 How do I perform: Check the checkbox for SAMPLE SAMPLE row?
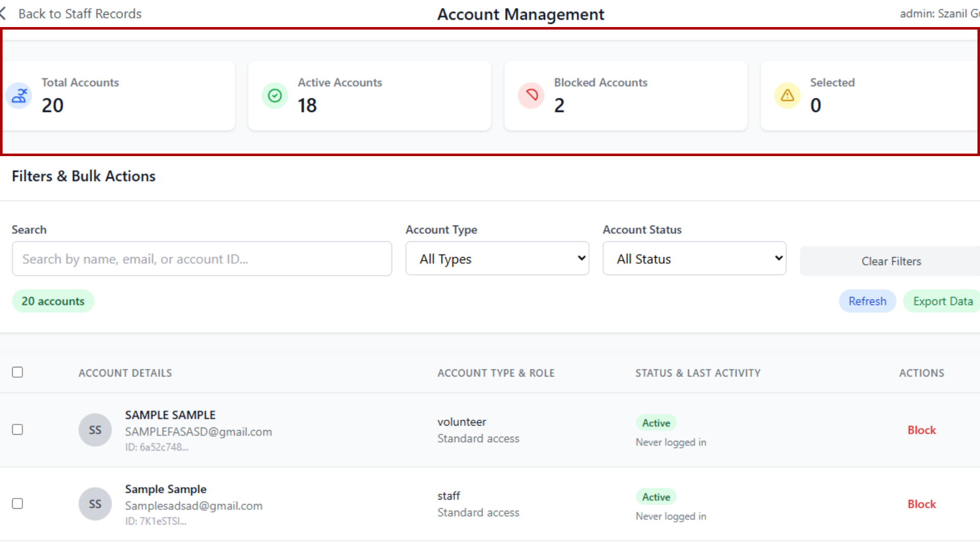click(x=18, y=430)
